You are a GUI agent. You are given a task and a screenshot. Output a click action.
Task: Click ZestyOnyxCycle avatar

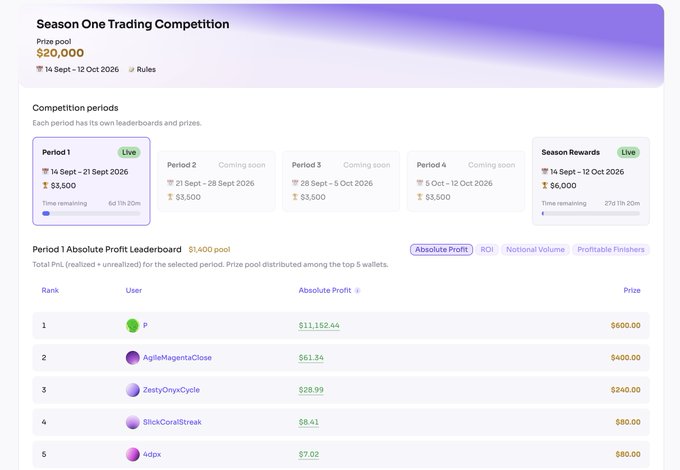[x=132, y=390]
